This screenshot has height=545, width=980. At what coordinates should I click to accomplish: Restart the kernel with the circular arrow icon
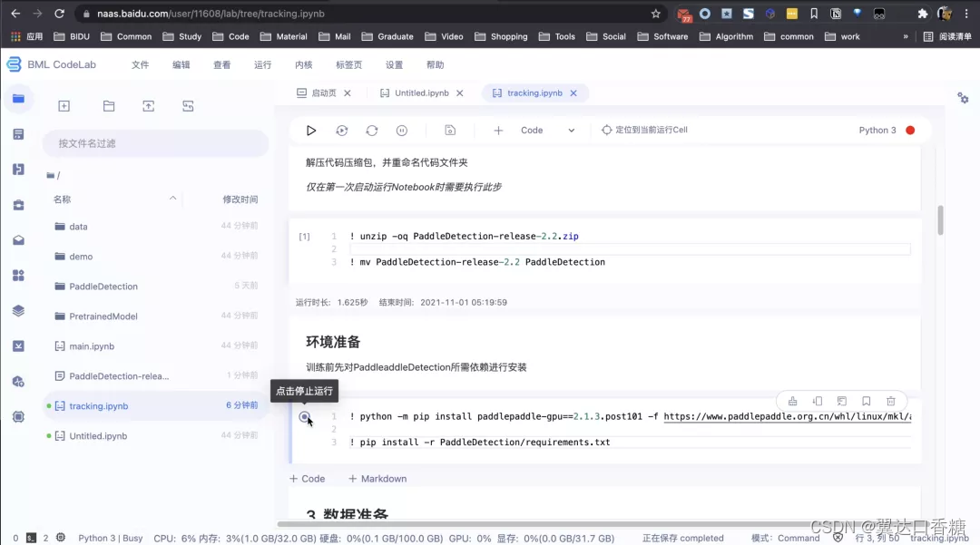pos(371,130)
